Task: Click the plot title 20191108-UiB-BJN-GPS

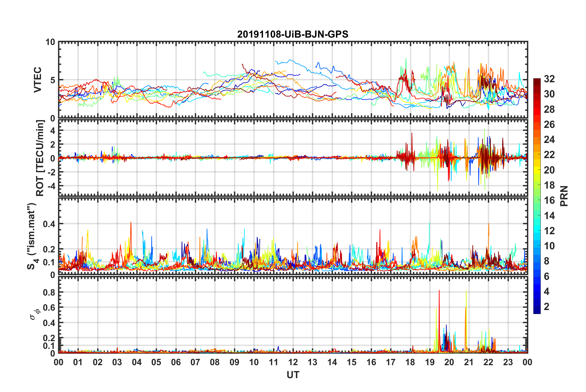Action: [293, 34]
